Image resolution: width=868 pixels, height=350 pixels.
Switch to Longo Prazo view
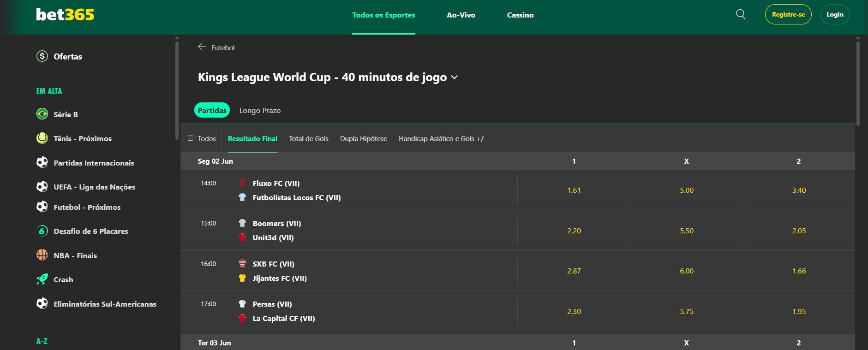coord(260,111)
